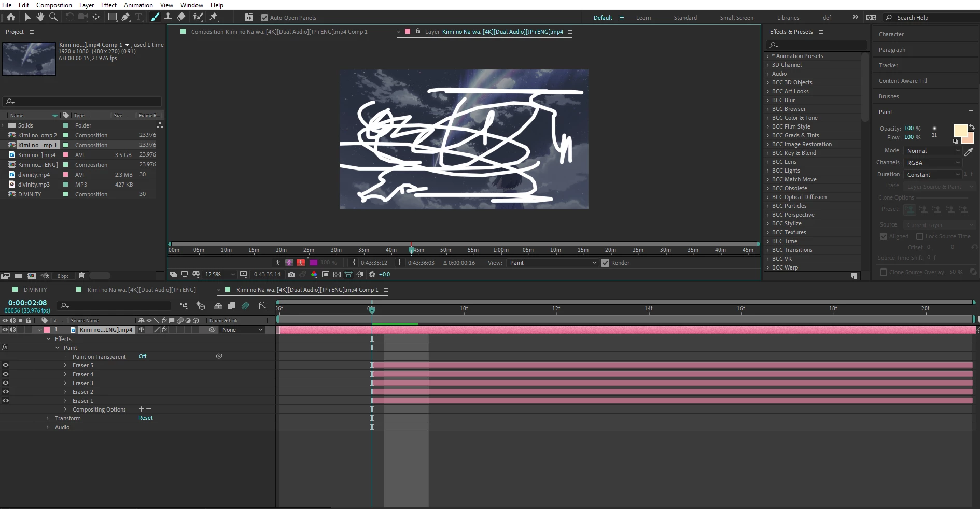
Task: Expand the Solids folder in Project
Action: point(3,125)
